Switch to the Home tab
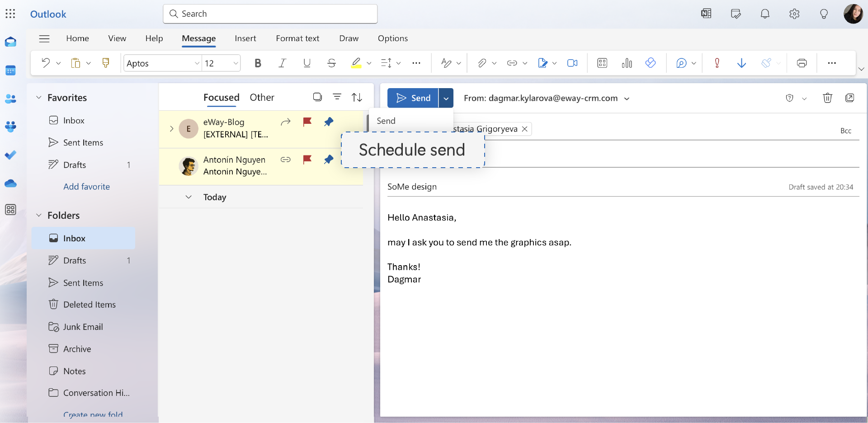This screenshot has height=423, width=868. tap(77, 38)
